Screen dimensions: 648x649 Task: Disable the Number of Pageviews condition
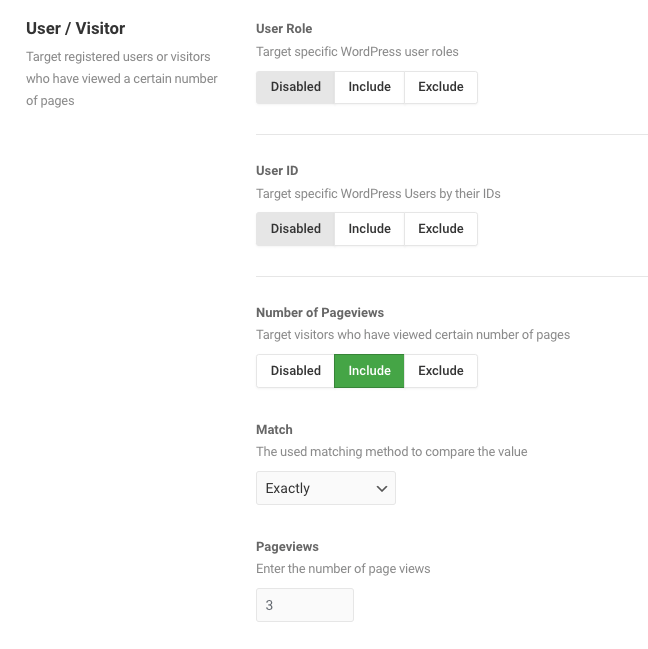tap(295, 371)
